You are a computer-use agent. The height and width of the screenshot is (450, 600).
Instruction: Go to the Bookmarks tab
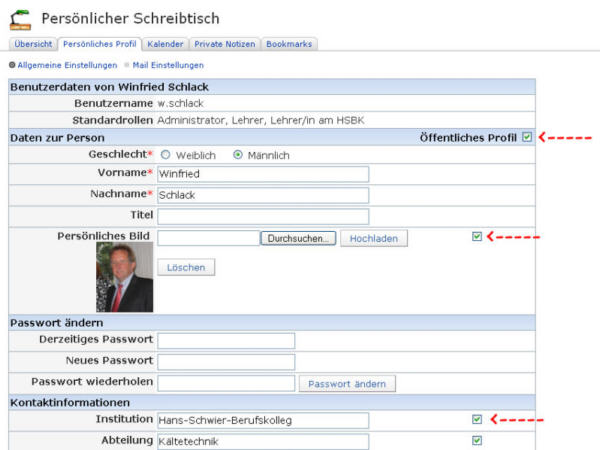point(289,44)
